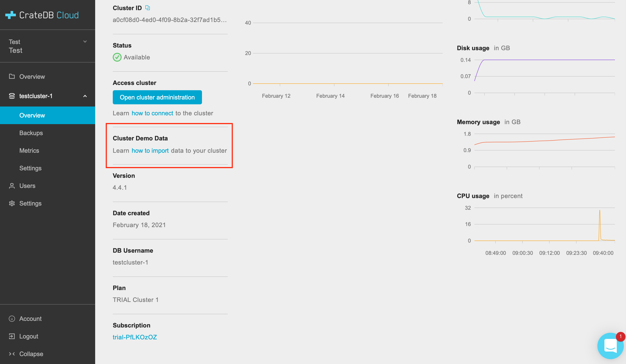Click the database icon beside testcluster-1
This screenshot has width=626, height=364.
coord(12,96)
